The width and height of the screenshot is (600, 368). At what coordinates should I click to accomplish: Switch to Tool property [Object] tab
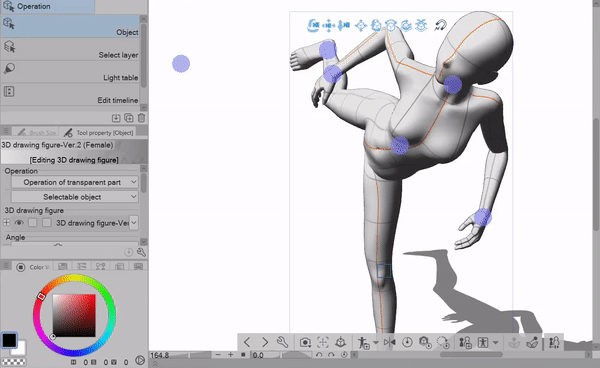(x=99, y=132)
